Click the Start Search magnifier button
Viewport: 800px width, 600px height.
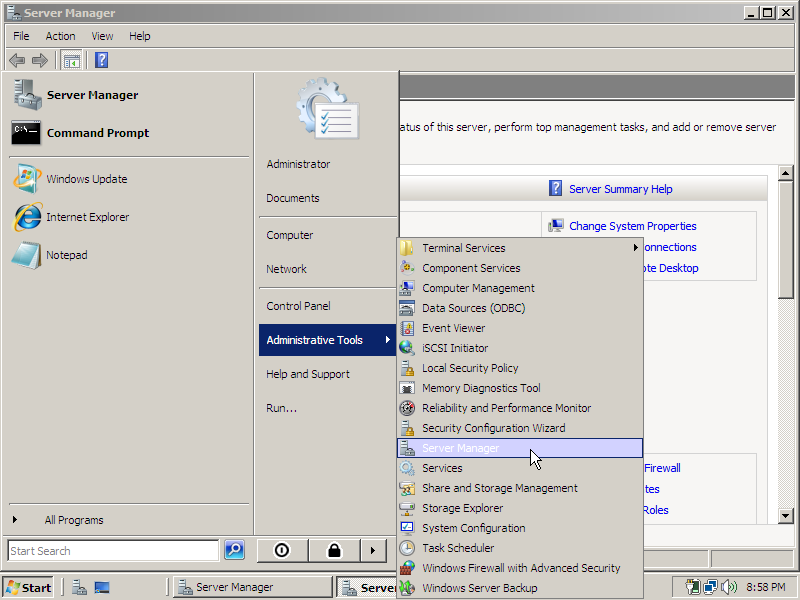[234, 550]
